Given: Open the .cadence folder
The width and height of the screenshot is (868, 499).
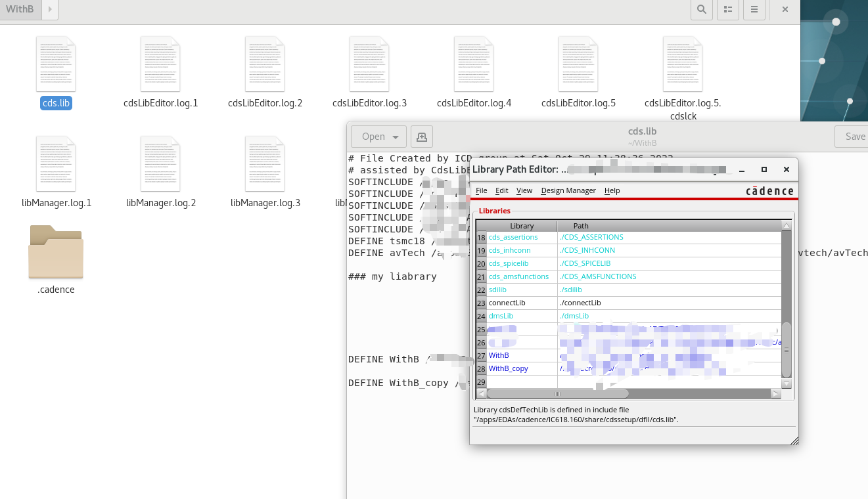Looking at the screenshot, I should [x=56, y=253].
